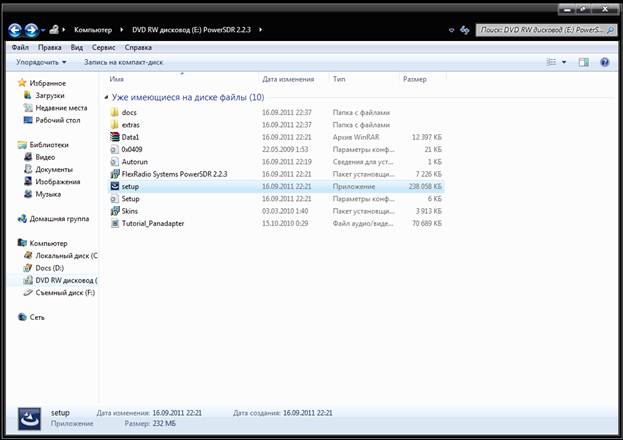Click DVD RW дисковод (E:) PowerSDR breadcrumb
This screenshot has width=623, height=440.
[x=192, y=30]
